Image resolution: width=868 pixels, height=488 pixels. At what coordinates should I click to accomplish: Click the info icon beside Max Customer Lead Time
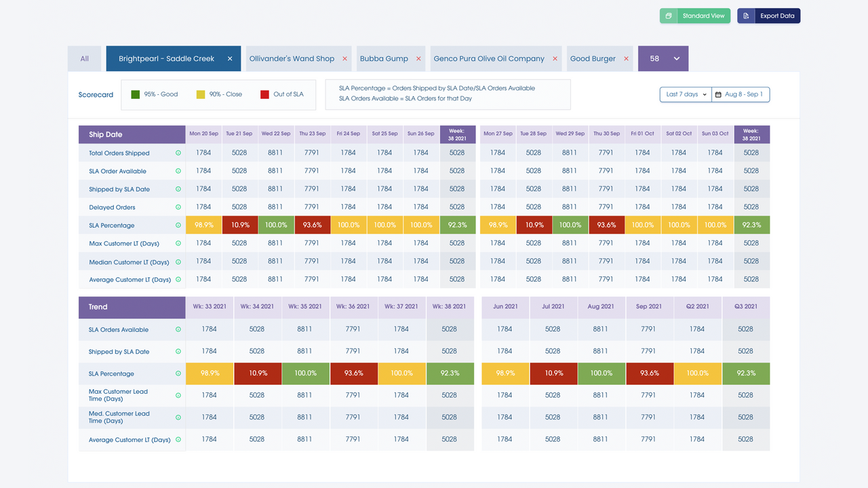178,395
